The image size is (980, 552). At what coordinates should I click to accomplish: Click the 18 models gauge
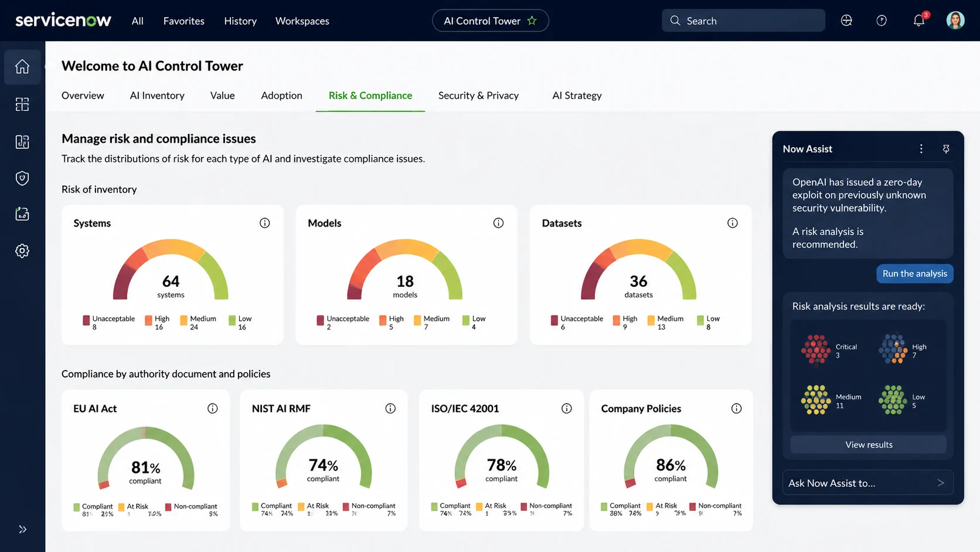(x=405, y=270)
